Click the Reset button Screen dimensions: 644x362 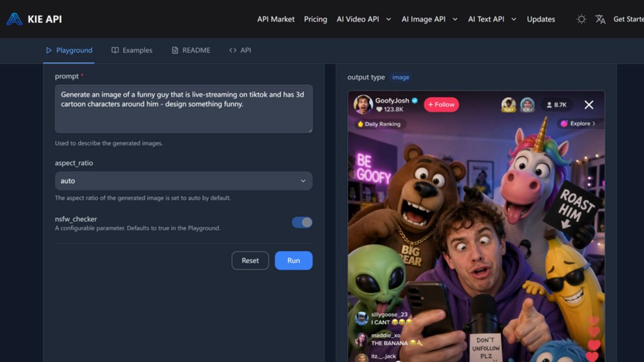[x=250, y=261]
